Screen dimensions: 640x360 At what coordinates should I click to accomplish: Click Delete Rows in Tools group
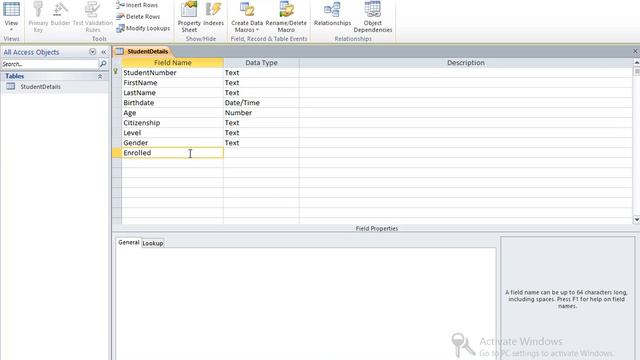138,16
